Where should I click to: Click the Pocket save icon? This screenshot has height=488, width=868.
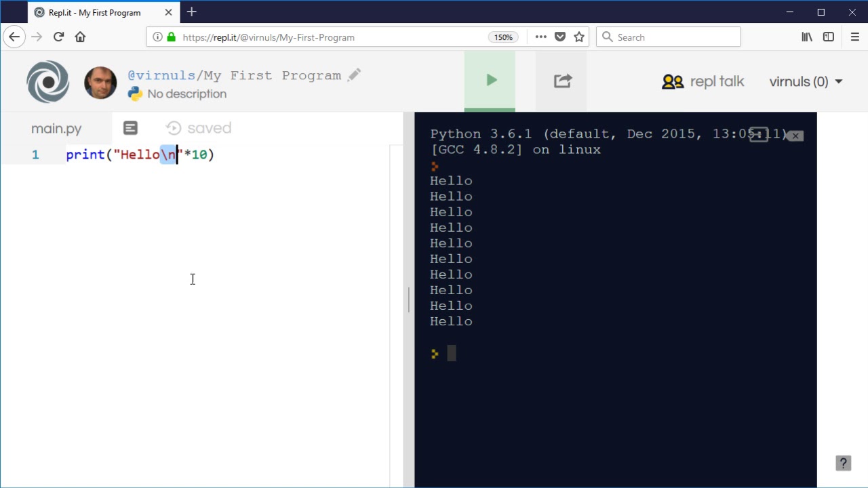[560, 37]
